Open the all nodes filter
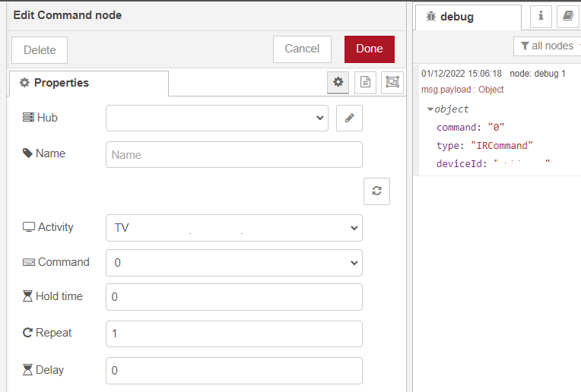The image size is (581, 392). [548, 46]
